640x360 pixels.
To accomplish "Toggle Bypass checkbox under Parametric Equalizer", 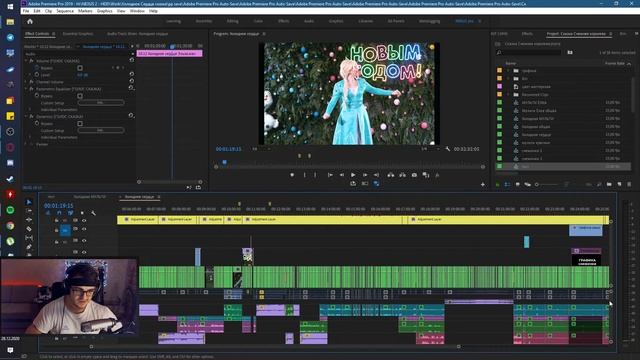I will 80,96.
